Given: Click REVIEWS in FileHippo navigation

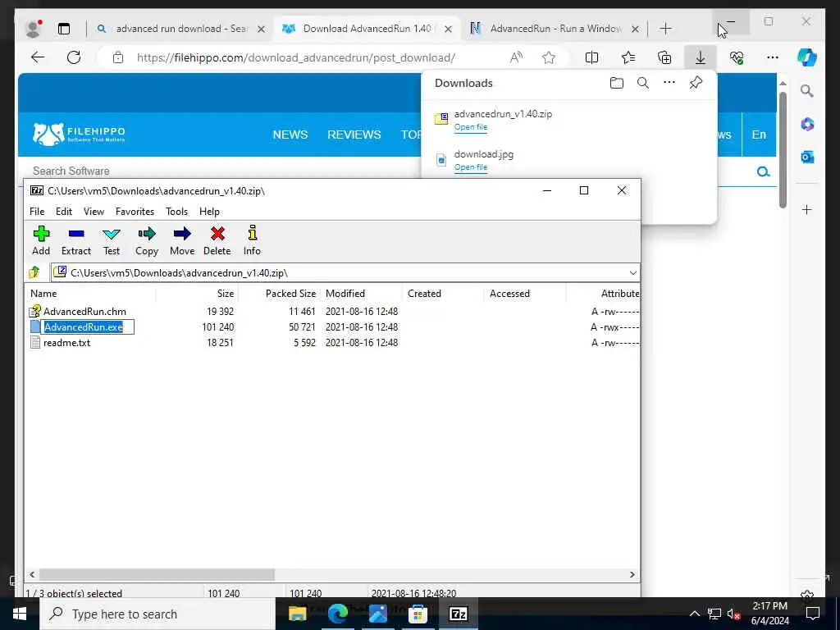Looking at the screenshot, I should tap(354, 135).
